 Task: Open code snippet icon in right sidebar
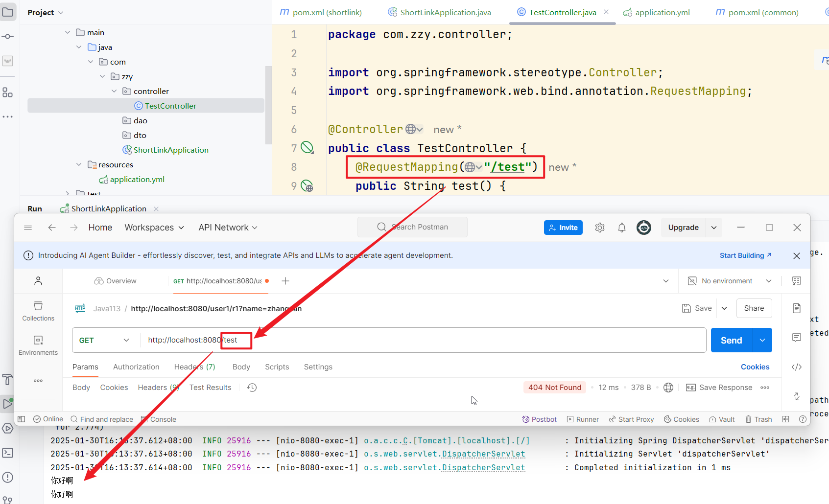point(797,367)
